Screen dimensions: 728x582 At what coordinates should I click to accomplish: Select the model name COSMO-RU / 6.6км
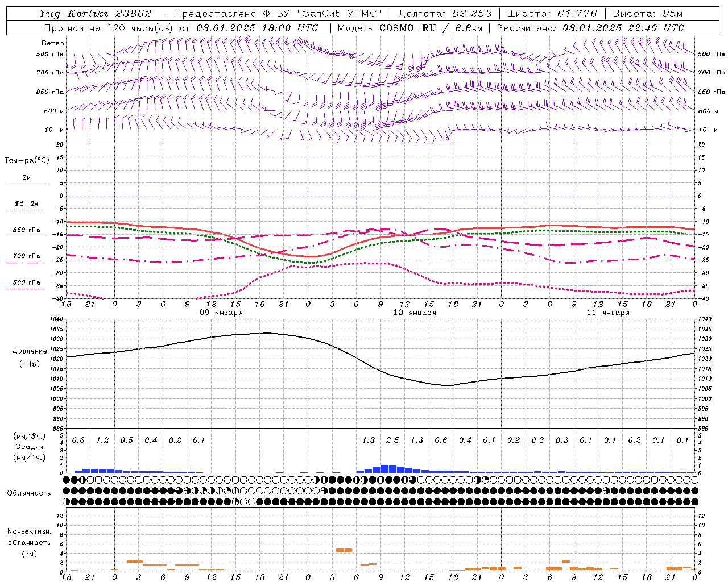[431, 28]
